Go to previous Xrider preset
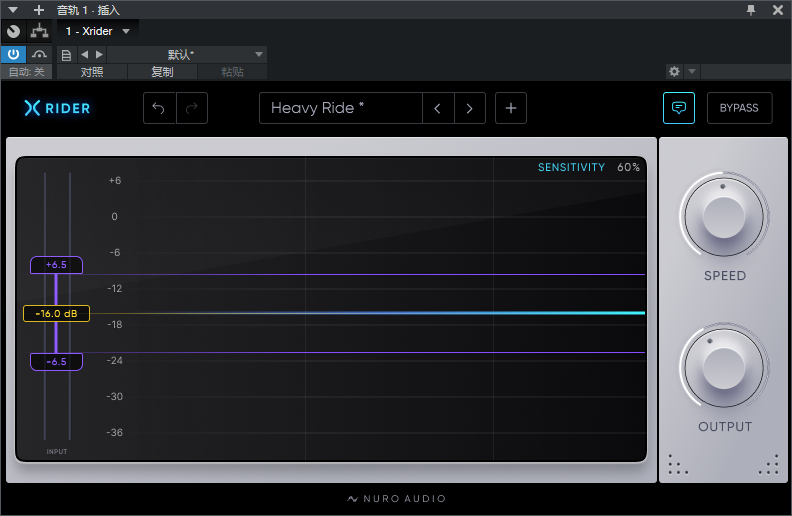The height and width of the screenshot is (516, 792). coord(438,108)
